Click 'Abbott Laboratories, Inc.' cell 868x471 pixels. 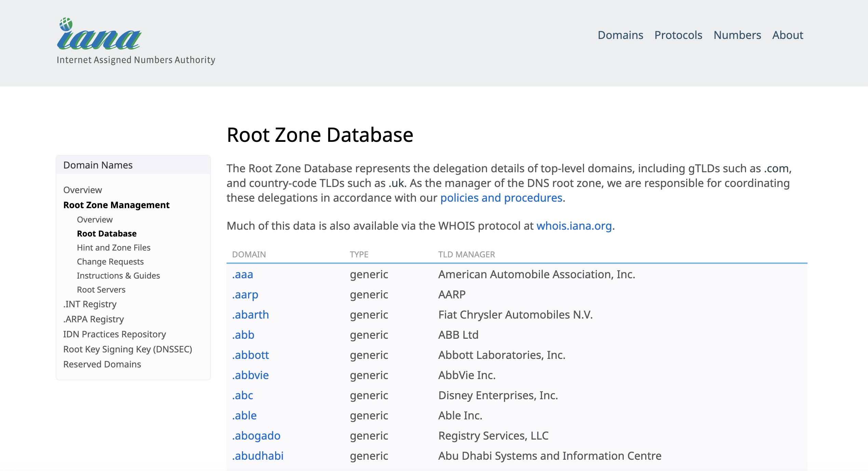tap(502, 355)
